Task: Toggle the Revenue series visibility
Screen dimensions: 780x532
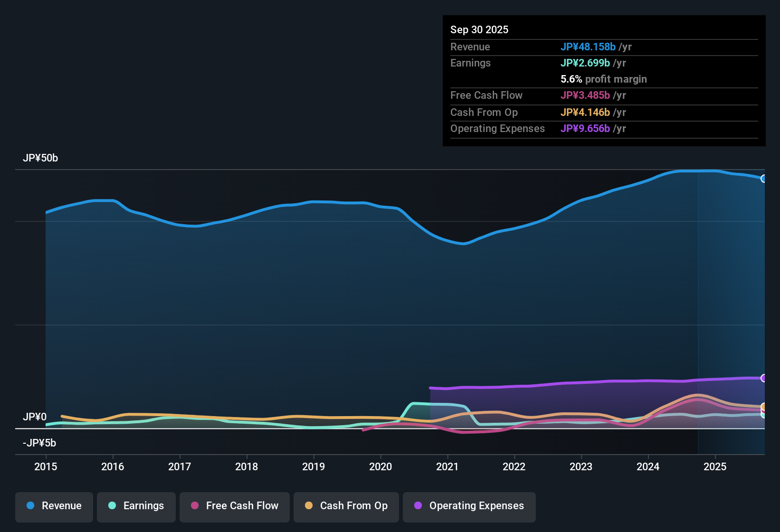Action: [54, 506]
